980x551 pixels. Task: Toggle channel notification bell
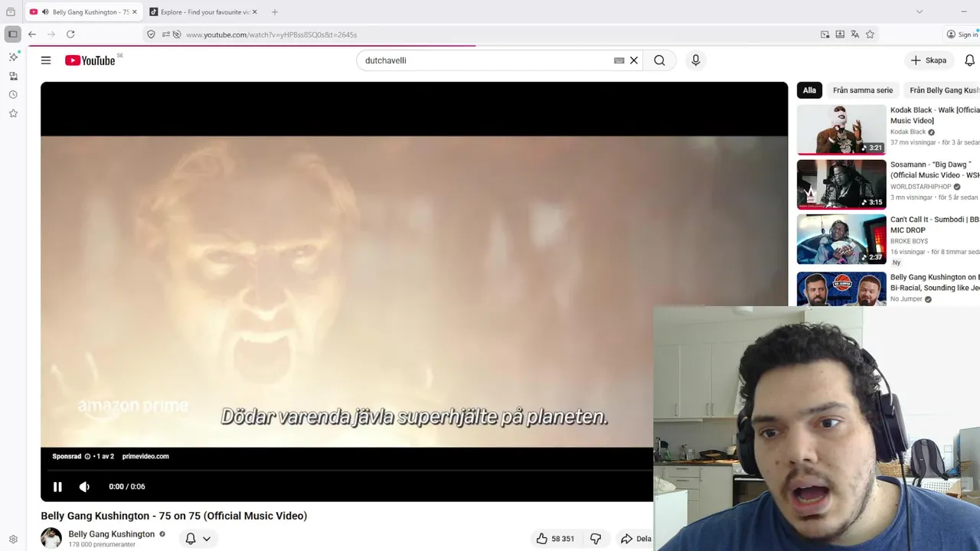click(191, 539)
